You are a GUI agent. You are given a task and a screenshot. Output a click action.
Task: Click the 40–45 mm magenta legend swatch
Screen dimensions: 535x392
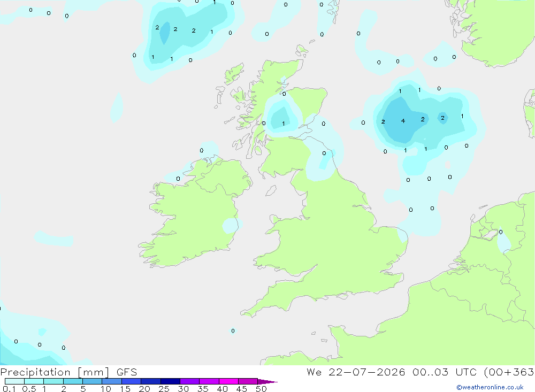[x=228, y=381]
